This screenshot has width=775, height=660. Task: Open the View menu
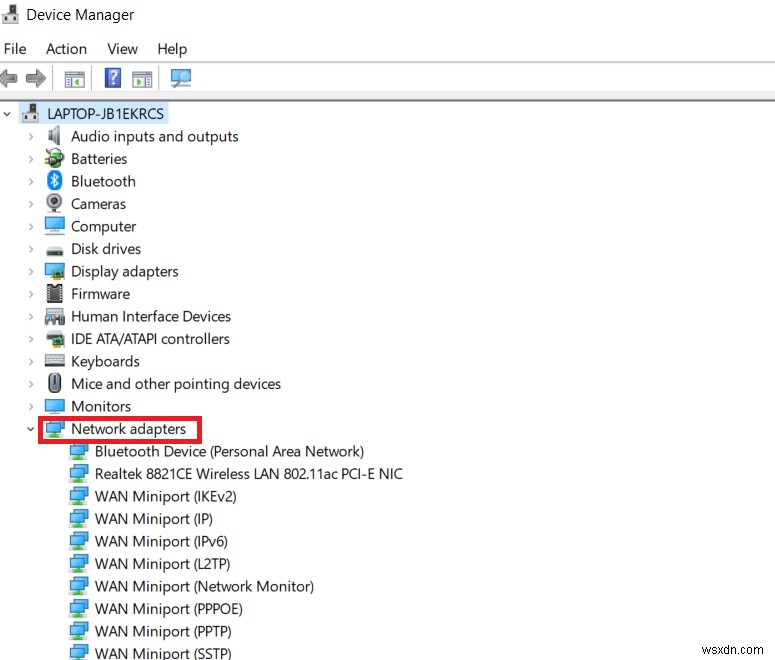pyautogui.click(x=122, y=49)
